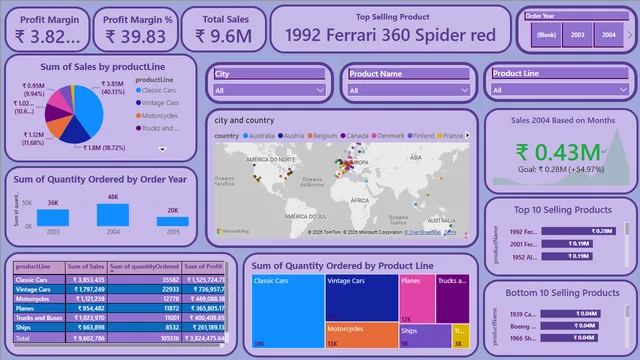Image resolution: width=640 pixels, height=360 pixels.
Task: Click the 2005 bar in quantity chart
Action: click(x=173, y=221)
